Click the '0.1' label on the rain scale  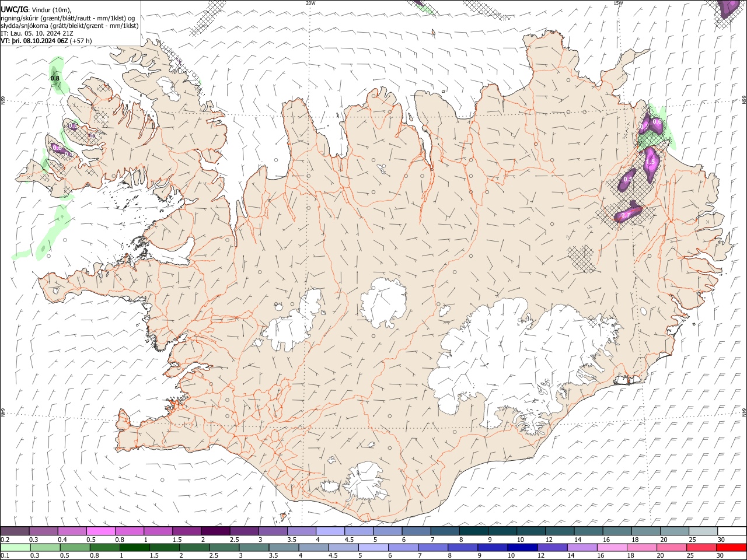point(5,556)
